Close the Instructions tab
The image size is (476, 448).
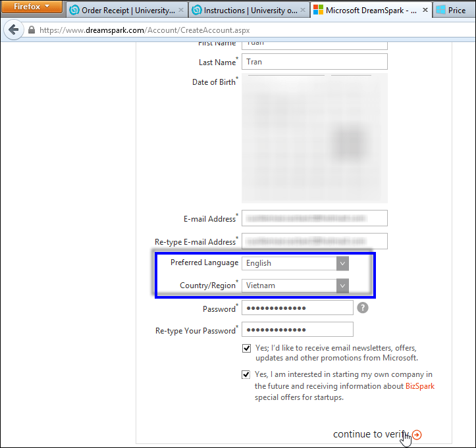point(303,10)
